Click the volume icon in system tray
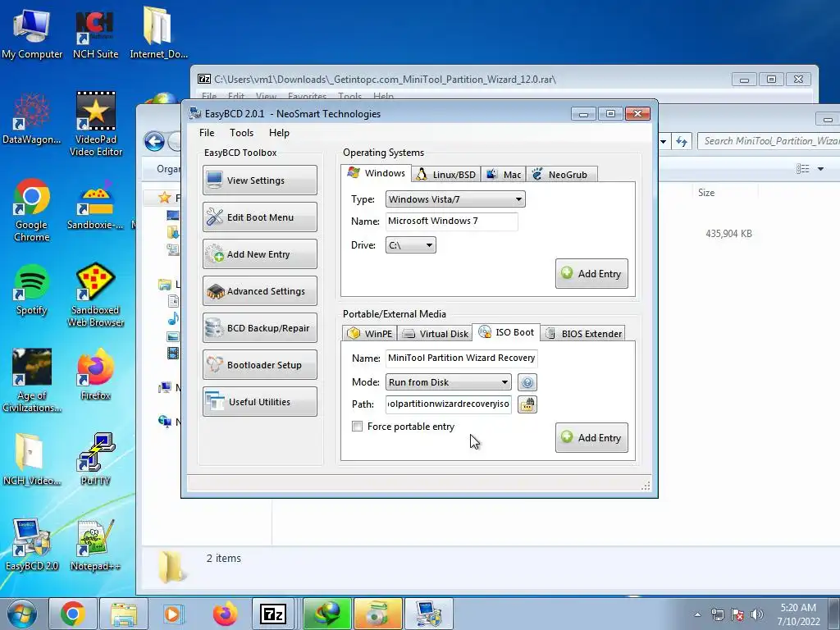Image resolution: width=840 pixels, height=630 pixels. point(756,614)
